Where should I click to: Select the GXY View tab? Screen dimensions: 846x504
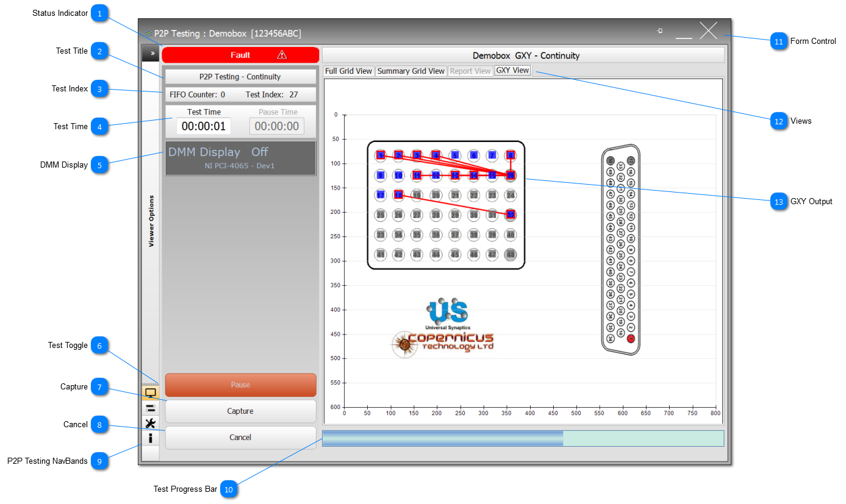[512, 71]
